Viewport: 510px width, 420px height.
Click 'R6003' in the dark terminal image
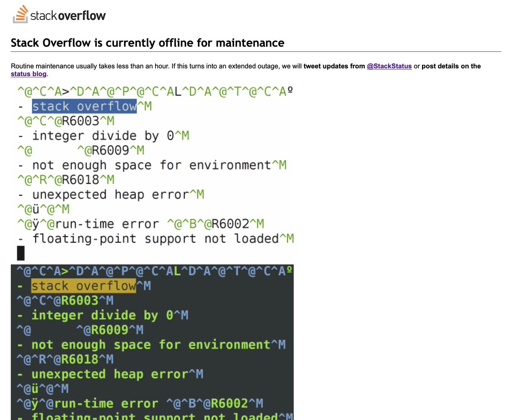pyautogui.click(x=79, y=301)
